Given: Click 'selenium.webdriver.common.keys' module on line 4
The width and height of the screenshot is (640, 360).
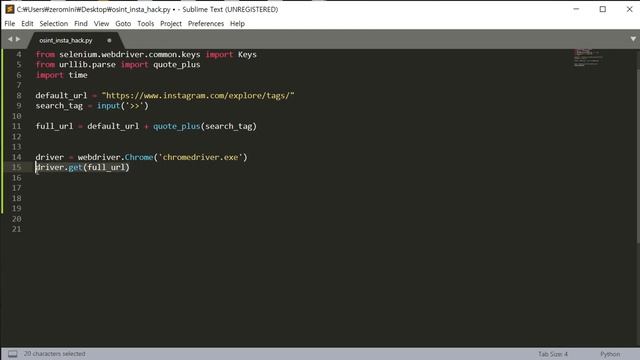Looking at the screenshot, I should click(130, 54).
